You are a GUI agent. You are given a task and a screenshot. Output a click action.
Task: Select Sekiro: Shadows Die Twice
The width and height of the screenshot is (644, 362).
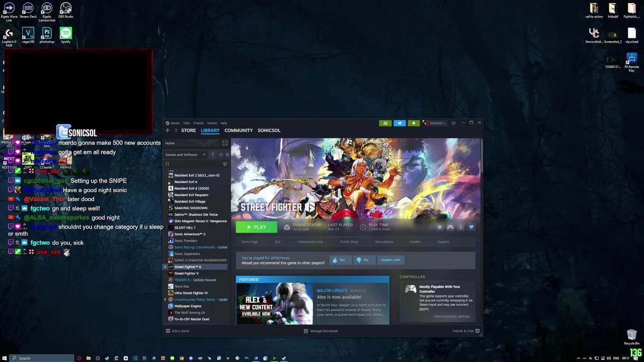click(196, 215)
